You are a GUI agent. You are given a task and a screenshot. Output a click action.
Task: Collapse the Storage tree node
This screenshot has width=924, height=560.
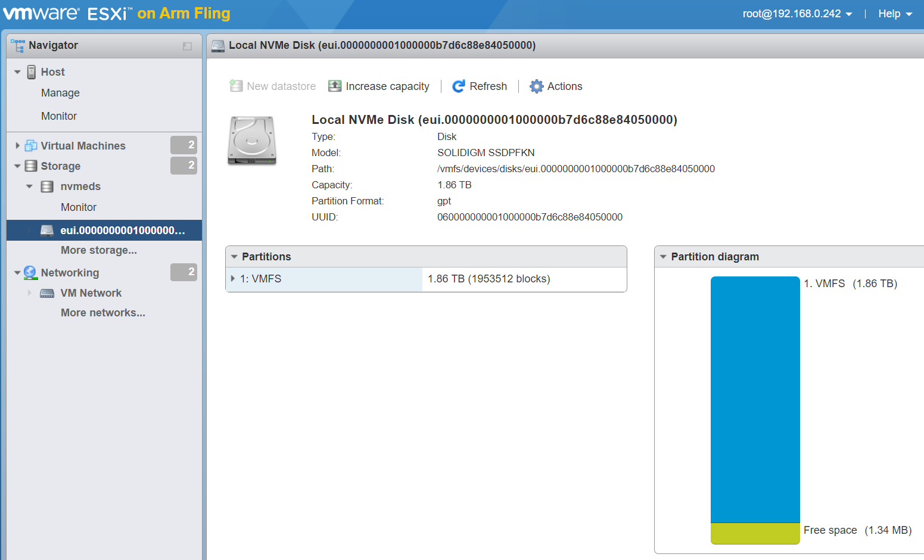click(17, 166)
